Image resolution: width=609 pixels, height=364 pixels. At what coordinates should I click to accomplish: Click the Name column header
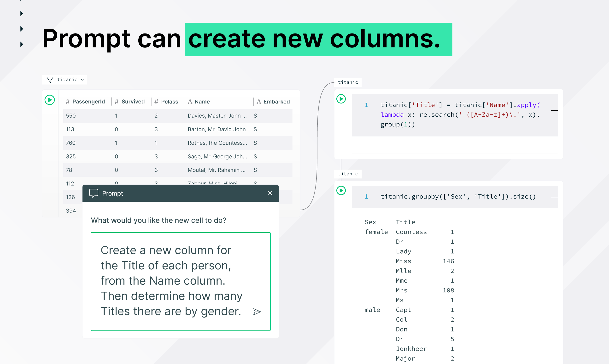click(x=202, y=102)
